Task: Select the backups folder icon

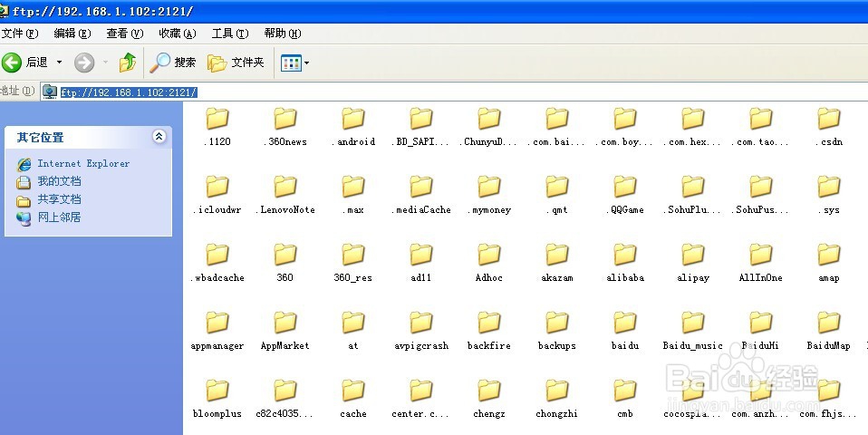Action: coord(557,323)
